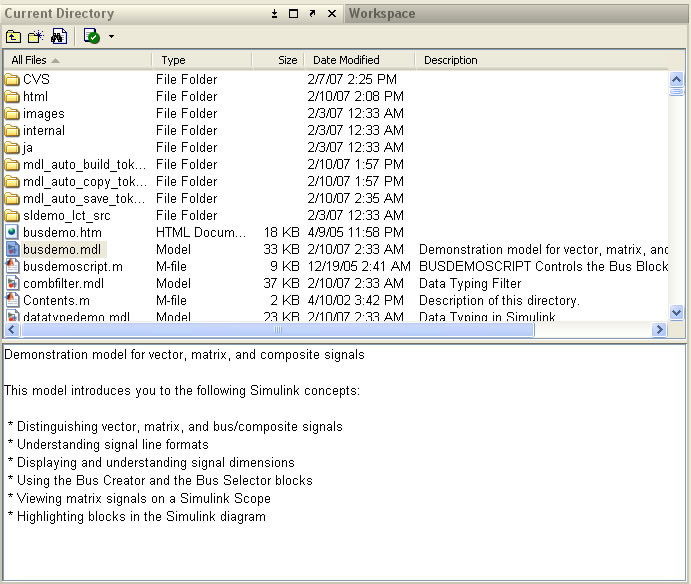691x584 pixels.
Task: Select the sldemo_lct_src folder
Action: [x=69, y=215]
